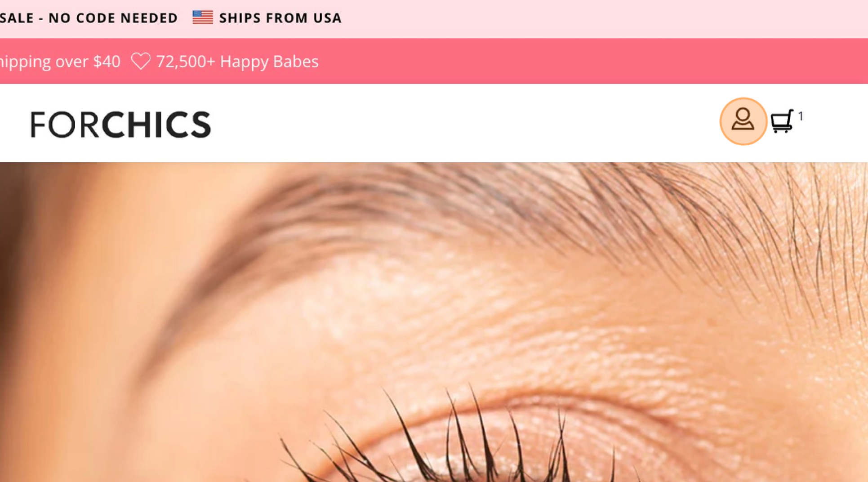The width and height of the screenshot is (868, 482).
Task: Open the user account profile icon
Action: point(743,120)
